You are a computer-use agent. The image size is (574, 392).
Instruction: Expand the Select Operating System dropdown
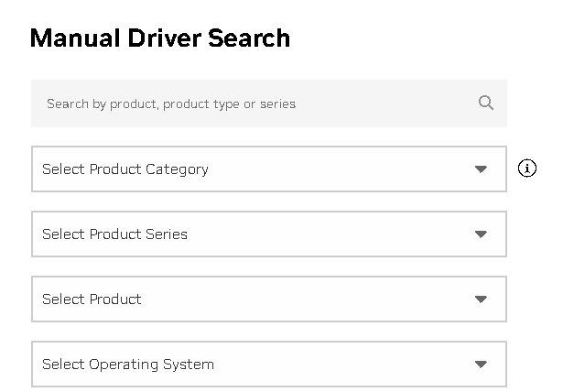(268, 365)
